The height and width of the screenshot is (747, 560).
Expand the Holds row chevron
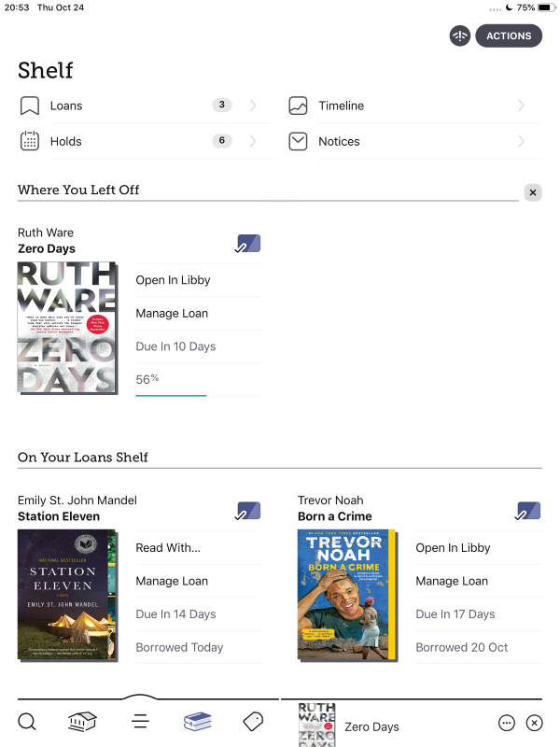point(253,141)
